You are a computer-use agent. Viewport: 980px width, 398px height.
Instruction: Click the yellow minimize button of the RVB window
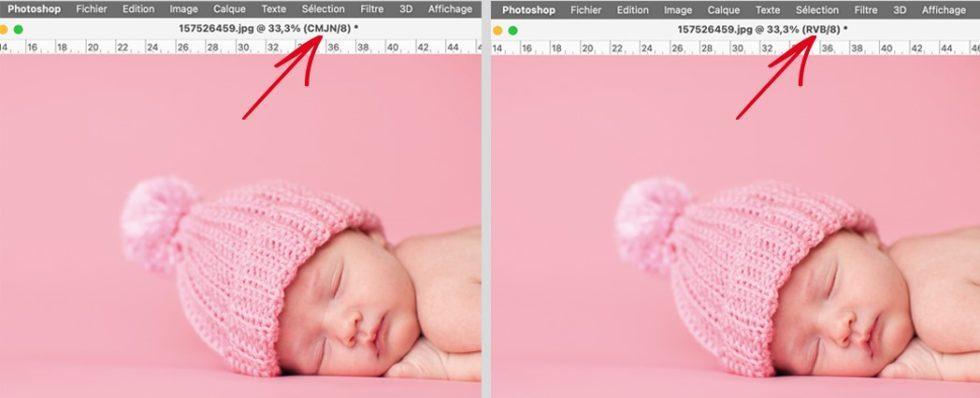(x=498, y=30)
